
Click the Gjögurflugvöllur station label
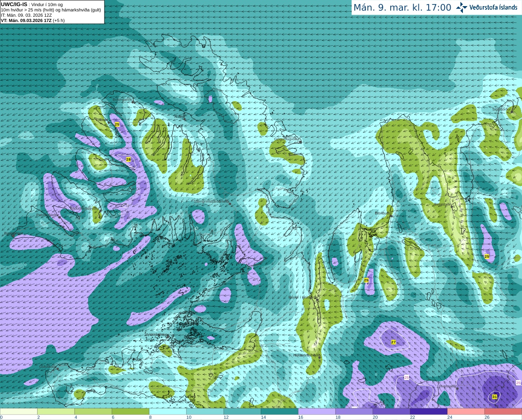287,139
